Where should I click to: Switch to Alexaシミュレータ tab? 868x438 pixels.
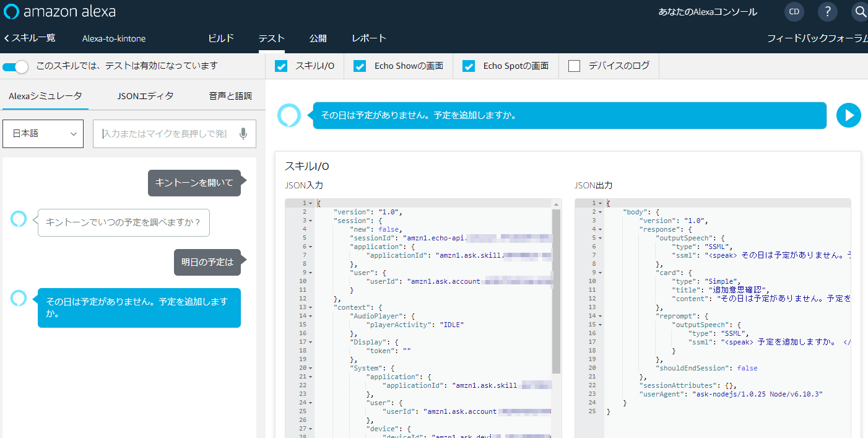(x=45, y=96)
